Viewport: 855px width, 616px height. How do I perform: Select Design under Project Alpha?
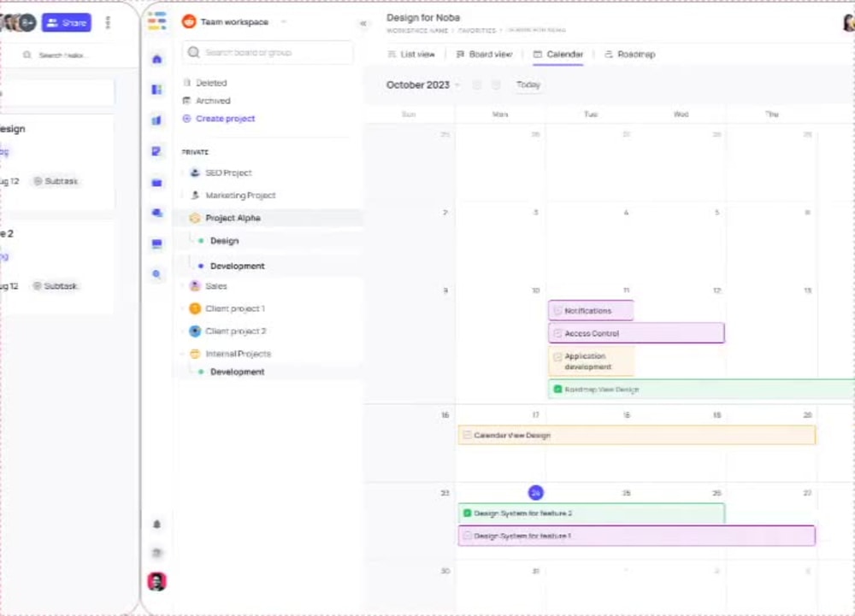click(224, 241)
